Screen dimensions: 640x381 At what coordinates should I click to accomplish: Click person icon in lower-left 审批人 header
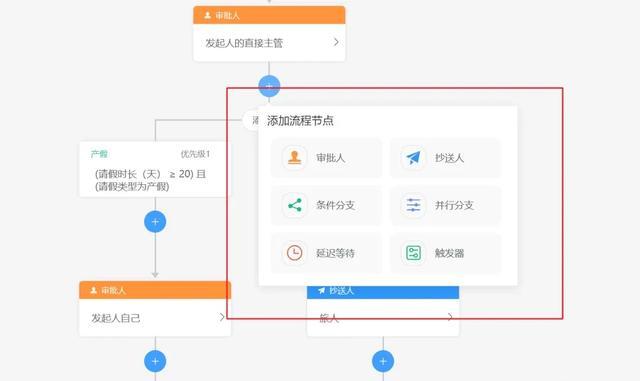[93, 290]
